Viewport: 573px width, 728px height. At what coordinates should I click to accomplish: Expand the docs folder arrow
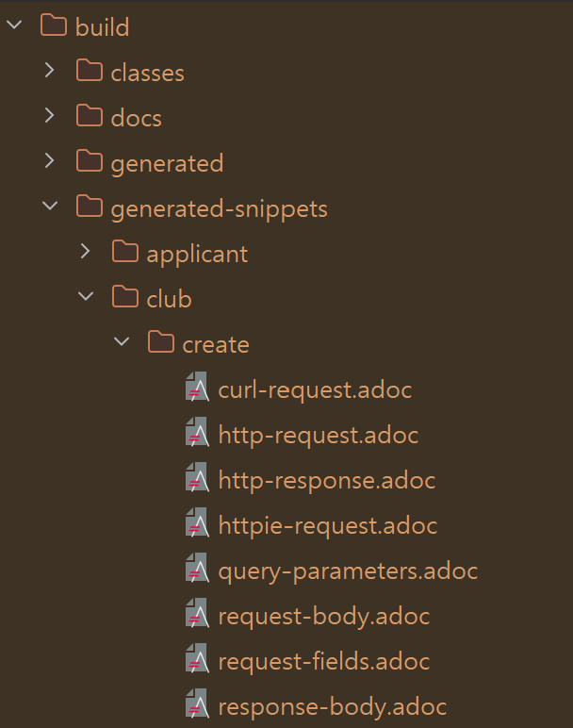(x=50, y=115)
